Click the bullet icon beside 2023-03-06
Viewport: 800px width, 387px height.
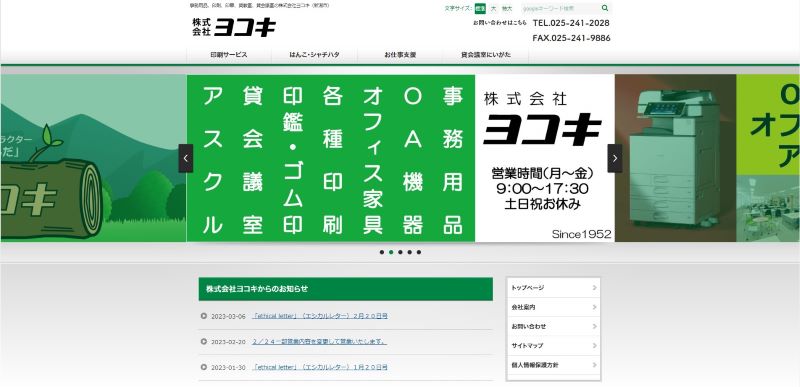pos(204,316)
